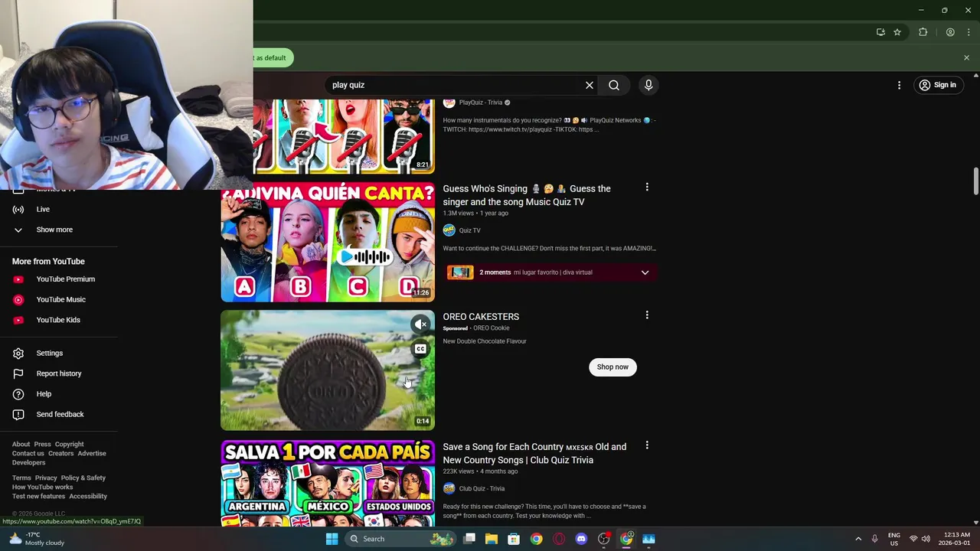Open the About footer link
Viewport: 980px width, 551px height.
21,444
